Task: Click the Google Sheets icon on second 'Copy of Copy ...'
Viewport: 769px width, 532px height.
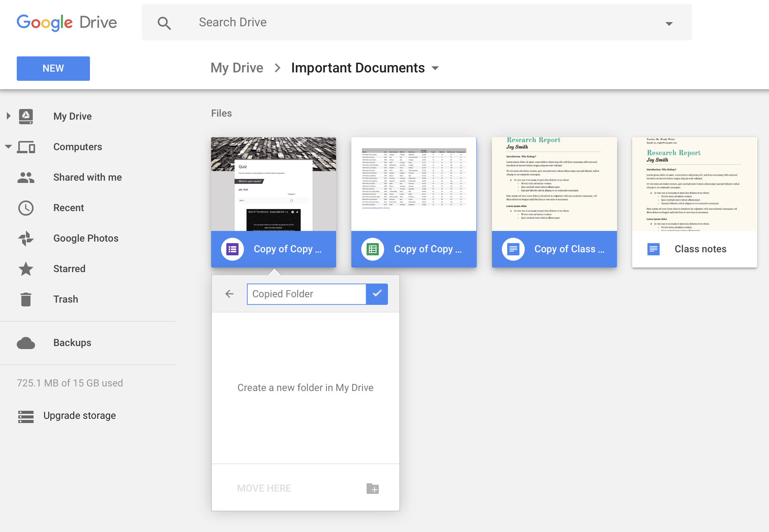Action: tap(372, 248)
